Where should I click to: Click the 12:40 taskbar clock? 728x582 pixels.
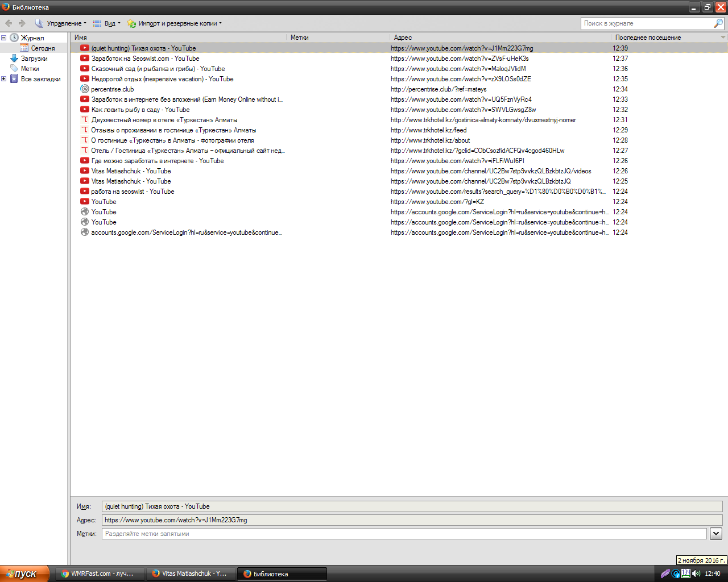(713, 573)
